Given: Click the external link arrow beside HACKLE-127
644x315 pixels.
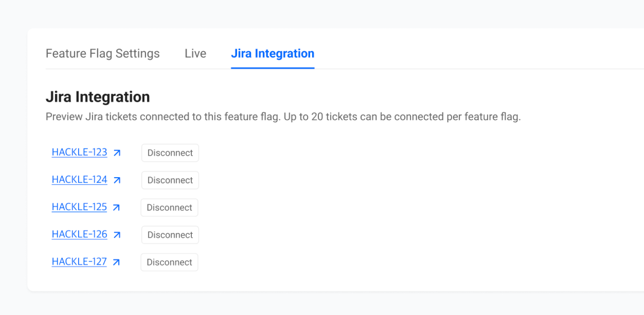Looking at the screenshot, I should [x=116, y=262].
